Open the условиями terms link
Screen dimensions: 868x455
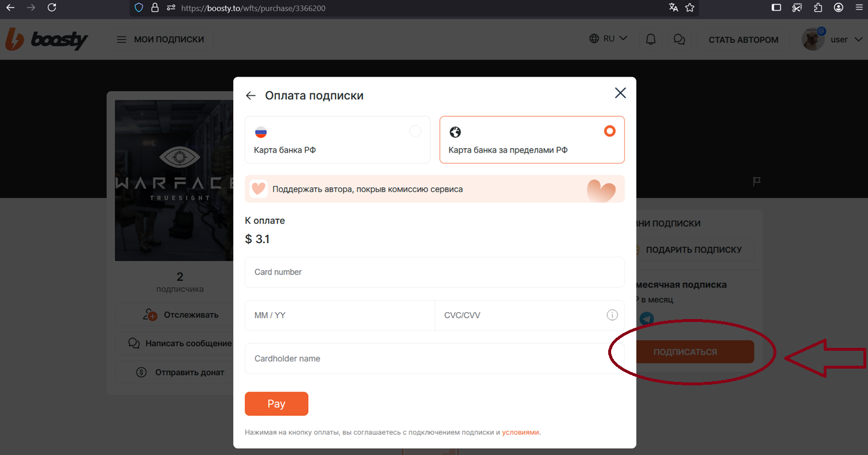pyautogui.click(x=520, y=432)
